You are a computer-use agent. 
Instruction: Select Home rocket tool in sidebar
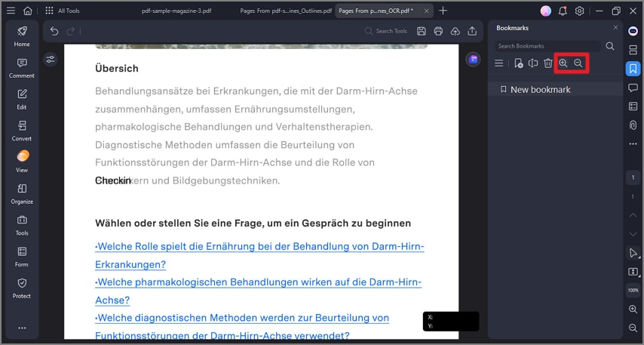pos(22,36)
